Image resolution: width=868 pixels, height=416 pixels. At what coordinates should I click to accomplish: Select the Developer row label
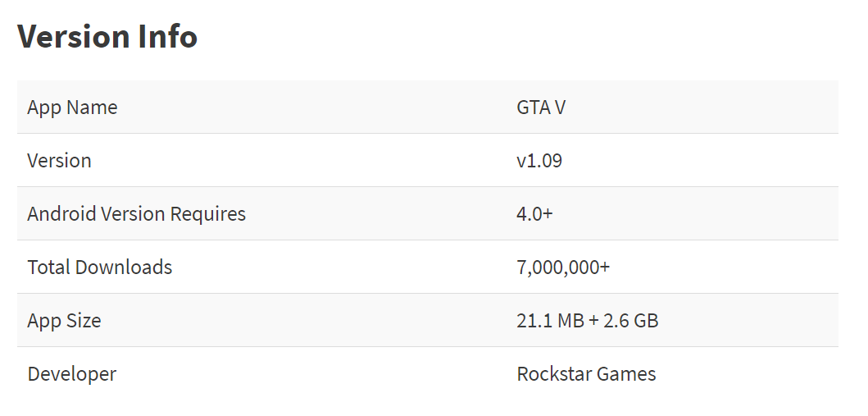[x=71, y=374]
